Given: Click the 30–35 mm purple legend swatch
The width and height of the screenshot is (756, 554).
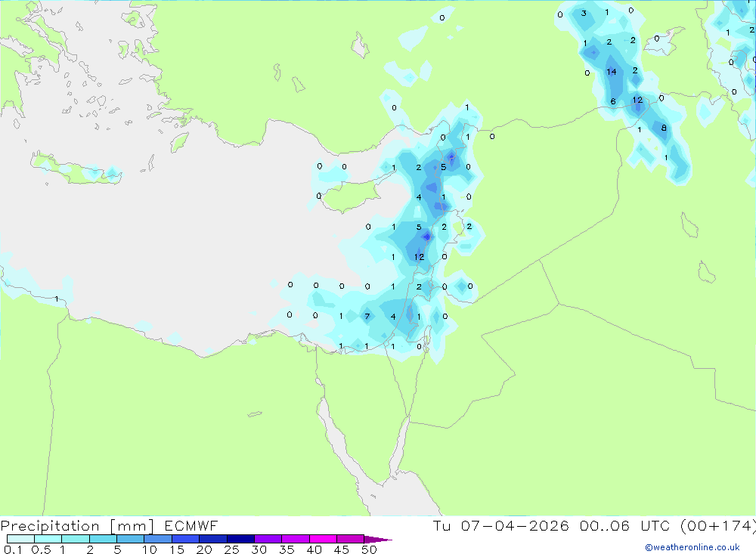Looking at the screenshot, I should point(268,539).
